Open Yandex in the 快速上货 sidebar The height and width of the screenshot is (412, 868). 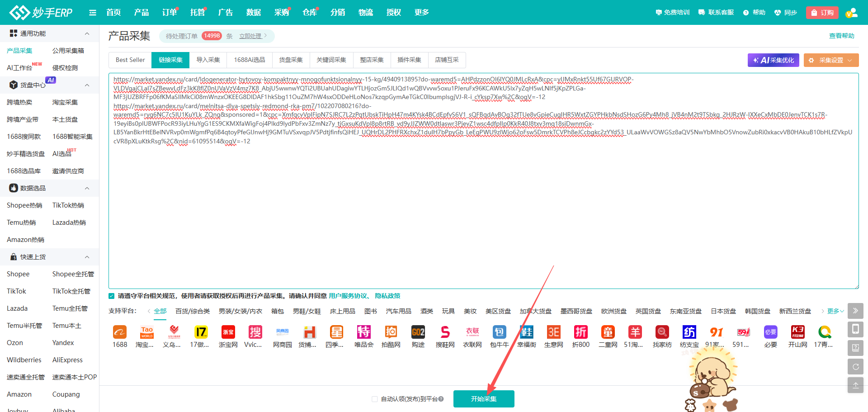63,343
